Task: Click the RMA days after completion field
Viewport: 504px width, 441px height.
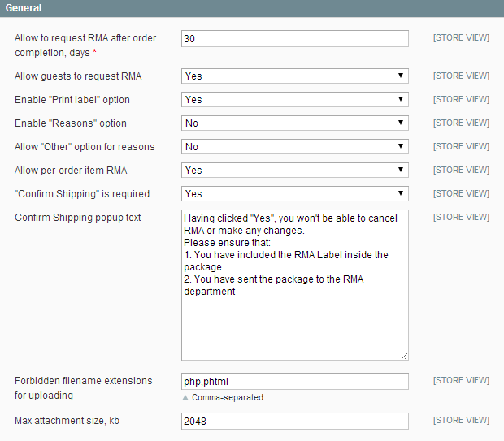Action: pos(295,38)
